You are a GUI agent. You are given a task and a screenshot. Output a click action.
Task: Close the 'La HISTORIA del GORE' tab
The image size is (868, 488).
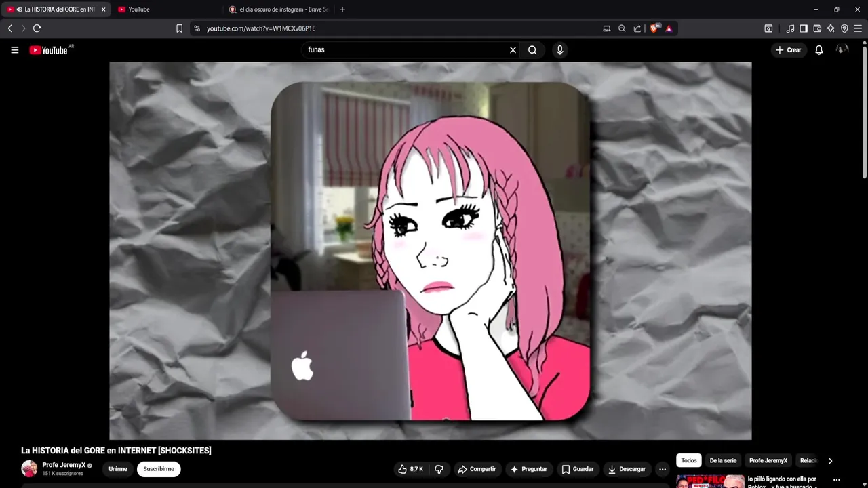pos(103,9)
